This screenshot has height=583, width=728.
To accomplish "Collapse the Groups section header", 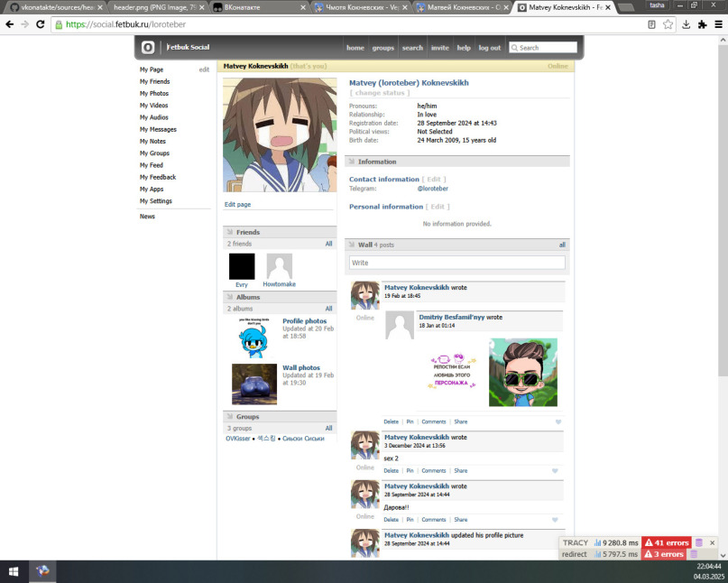I will tap(280, 417).
